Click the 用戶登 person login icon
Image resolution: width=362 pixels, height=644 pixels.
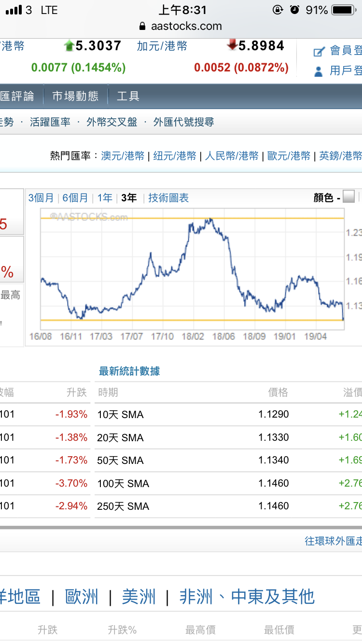point(318,71)
